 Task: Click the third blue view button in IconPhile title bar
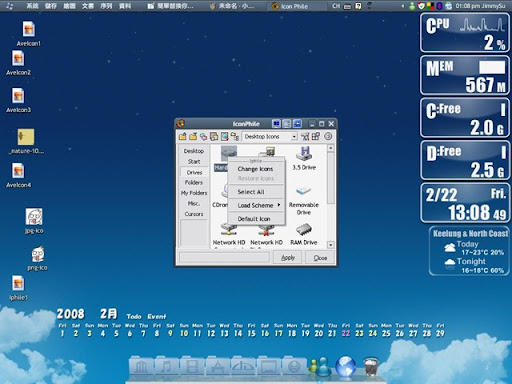pos(297,124)
